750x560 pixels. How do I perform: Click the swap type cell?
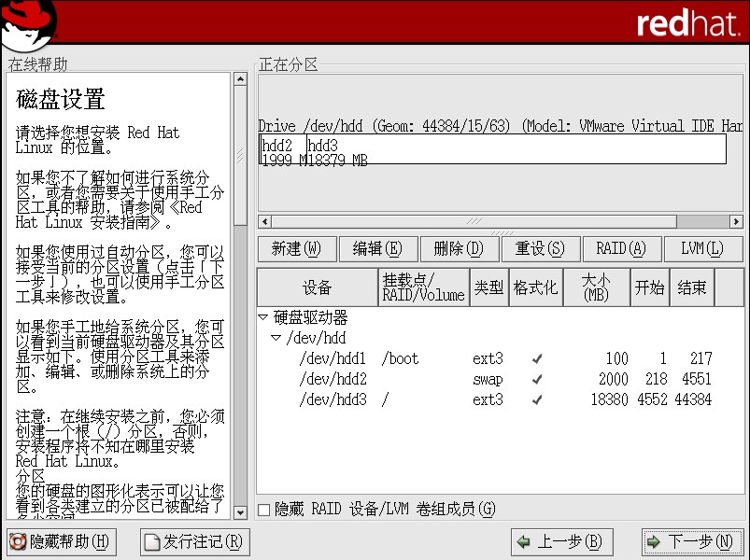[x=488, y=379]
